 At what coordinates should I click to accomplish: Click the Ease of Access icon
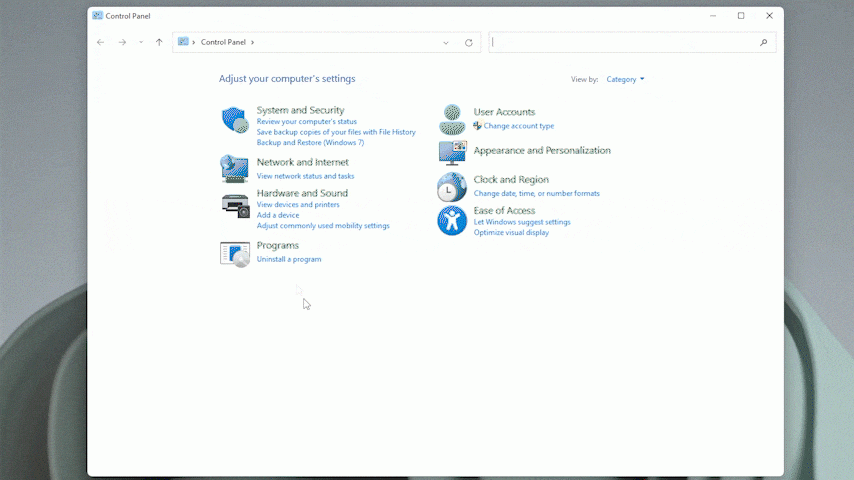pos(452,221)
